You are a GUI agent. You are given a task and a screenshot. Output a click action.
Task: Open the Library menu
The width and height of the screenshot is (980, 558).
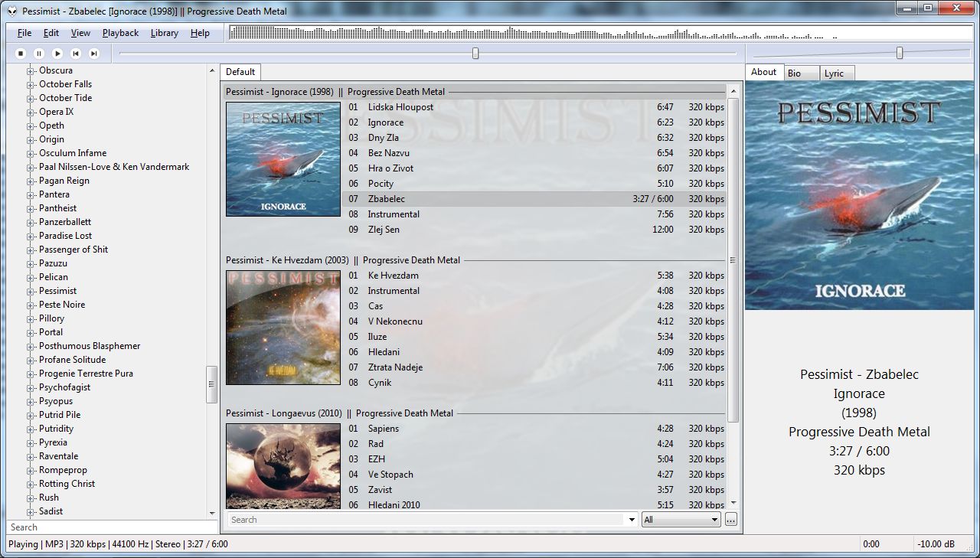pos(164,33)
